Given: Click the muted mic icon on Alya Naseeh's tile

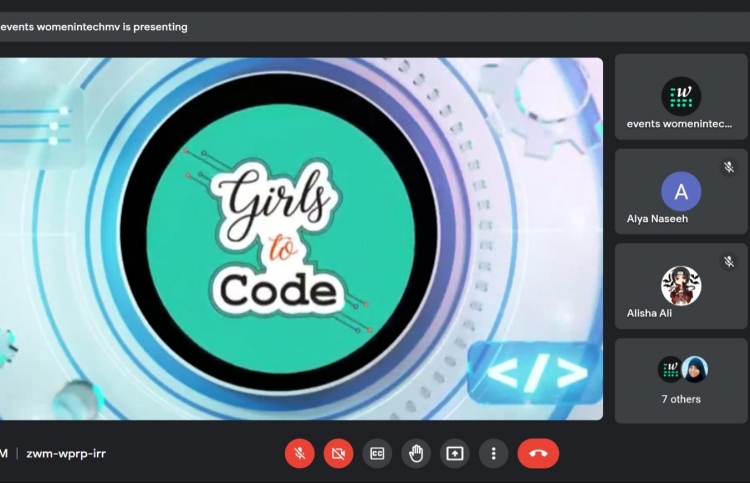Looking at the screenshot, I should click(x=729, y=167).
